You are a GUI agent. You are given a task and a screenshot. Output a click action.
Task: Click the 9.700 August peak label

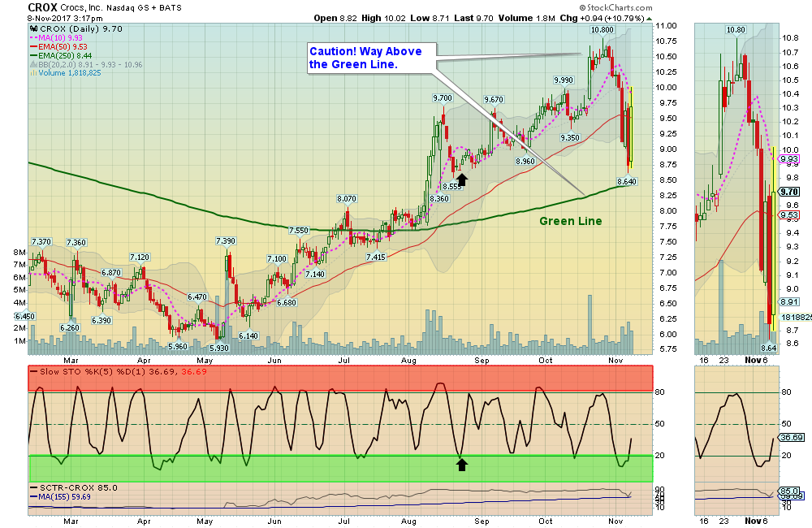point(443,98)
